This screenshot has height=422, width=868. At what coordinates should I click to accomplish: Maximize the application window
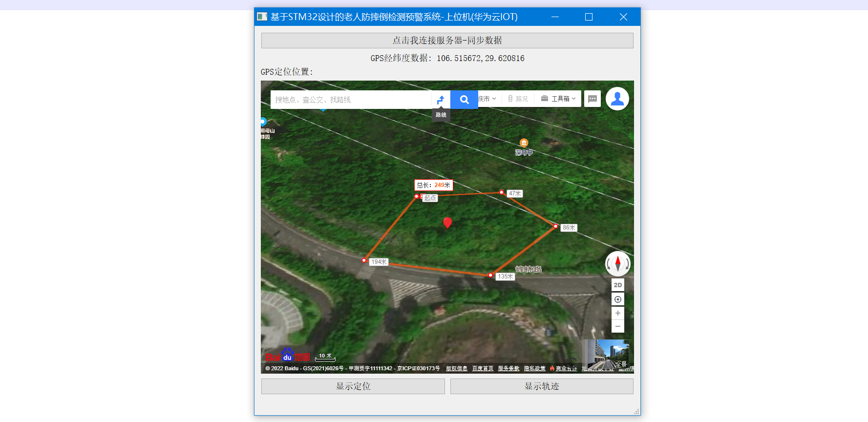(589, 17)
